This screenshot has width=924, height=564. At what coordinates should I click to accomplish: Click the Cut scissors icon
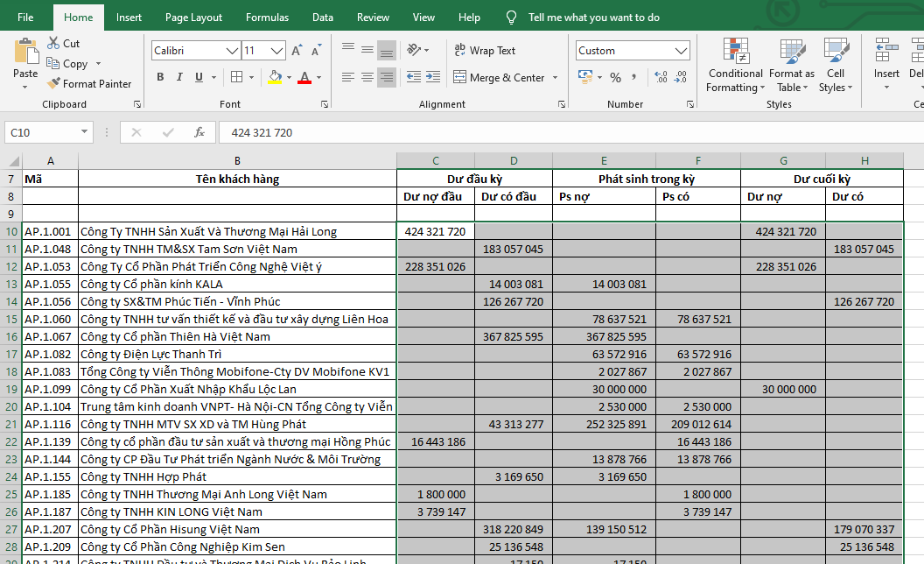[x=53, y=43]
